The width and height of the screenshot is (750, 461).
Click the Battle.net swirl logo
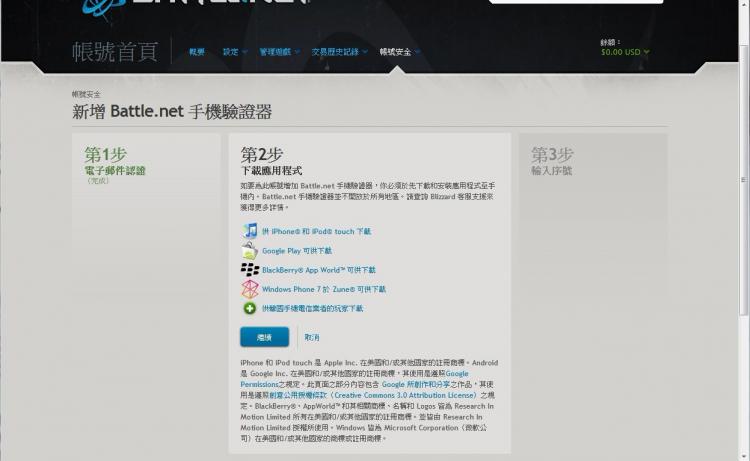[x=103, y=8]
